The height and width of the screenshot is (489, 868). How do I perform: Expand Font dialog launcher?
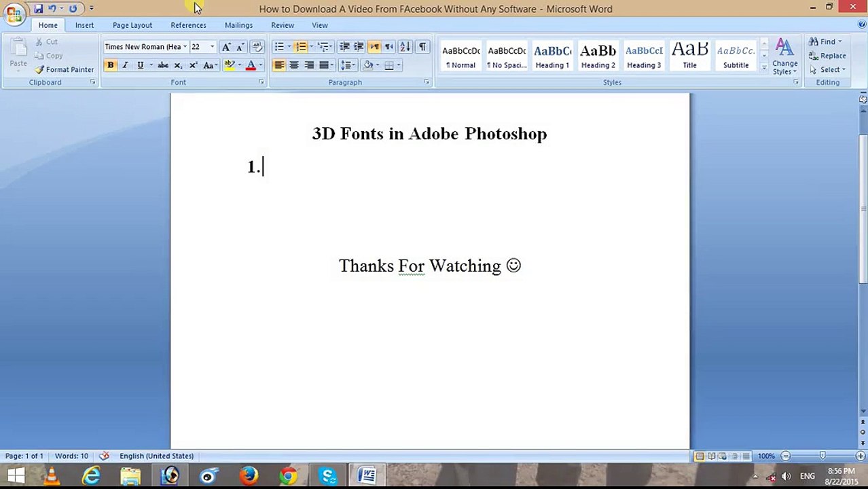[261, 82]
